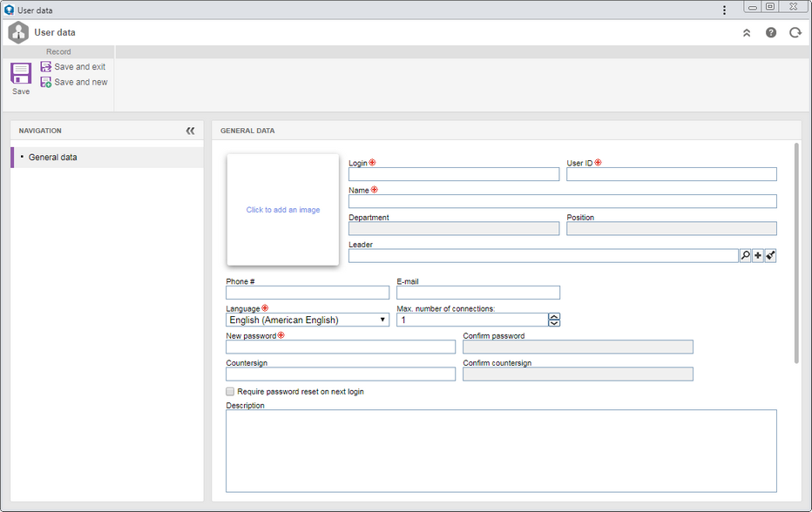The width and height of the screenshot is (812, 512).
Task: Search for a Leader with magnifier icon
Action: tap(745, 255)
